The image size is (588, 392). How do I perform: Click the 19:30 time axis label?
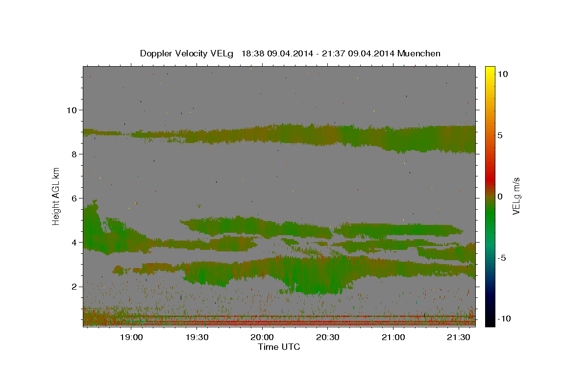point(197,338)
